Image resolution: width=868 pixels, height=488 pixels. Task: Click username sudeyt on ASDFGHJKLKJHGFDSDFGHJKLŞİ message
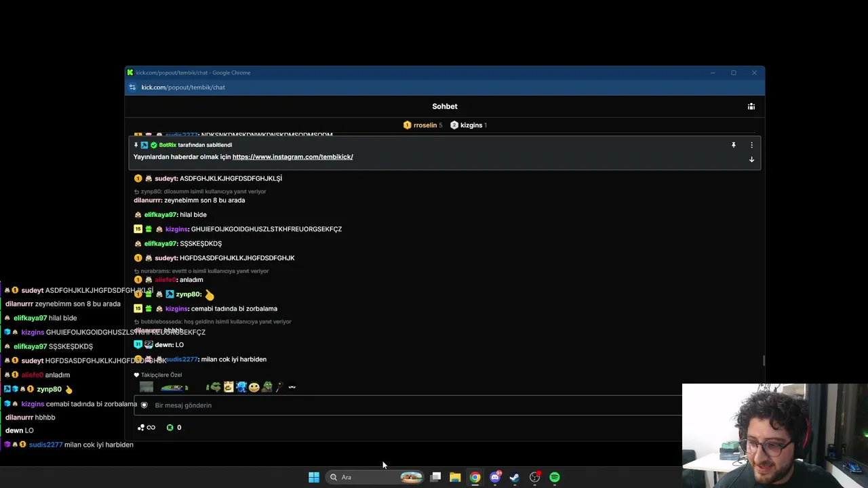pos(166,178)
